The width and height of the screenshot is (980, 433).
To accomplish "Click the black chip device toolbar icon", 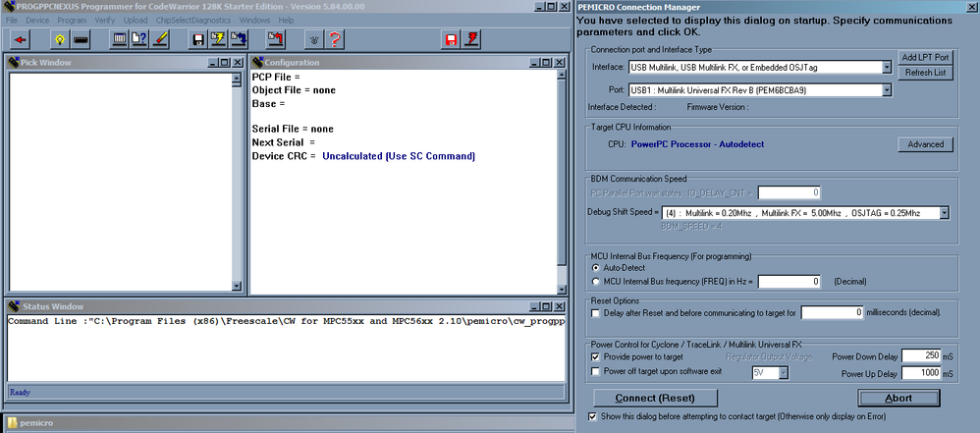I will tap(80, 40).
